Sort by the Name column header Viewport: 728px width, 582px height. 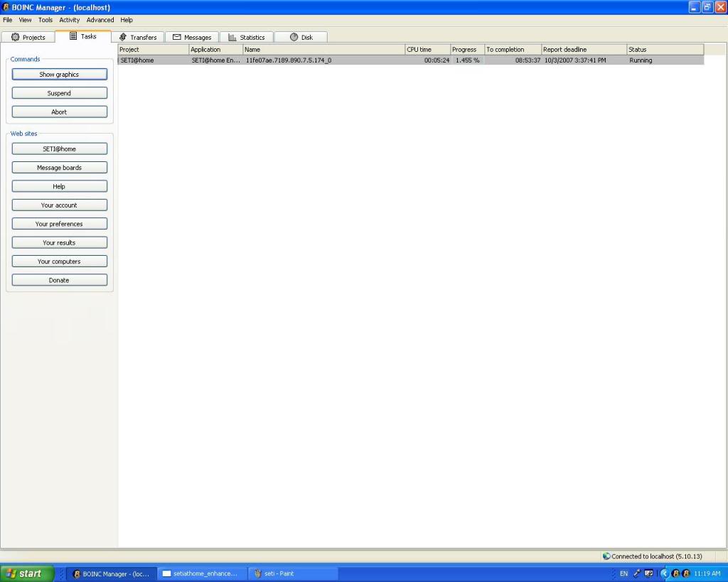point(324,50)
